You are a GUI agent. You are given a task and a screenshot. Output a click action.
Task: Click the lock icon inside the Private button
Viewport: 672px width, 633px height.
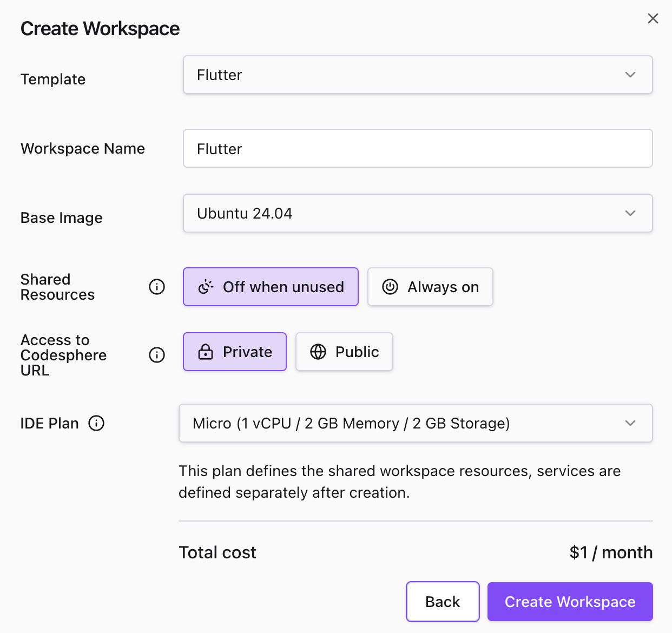(206, 352)
